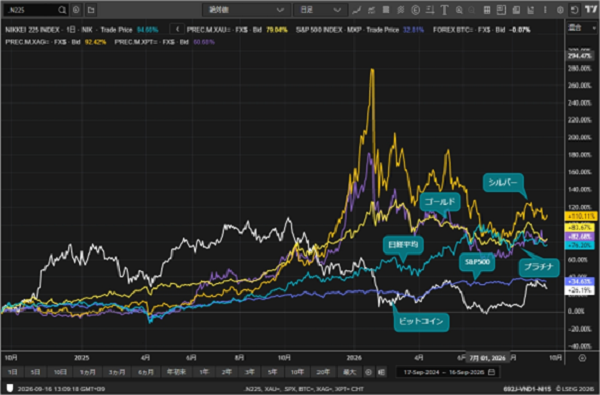Viewport: 600px width, 395px height.
Task: Choose the 1ヵ月 range button
Action: (x=88, y=372)
